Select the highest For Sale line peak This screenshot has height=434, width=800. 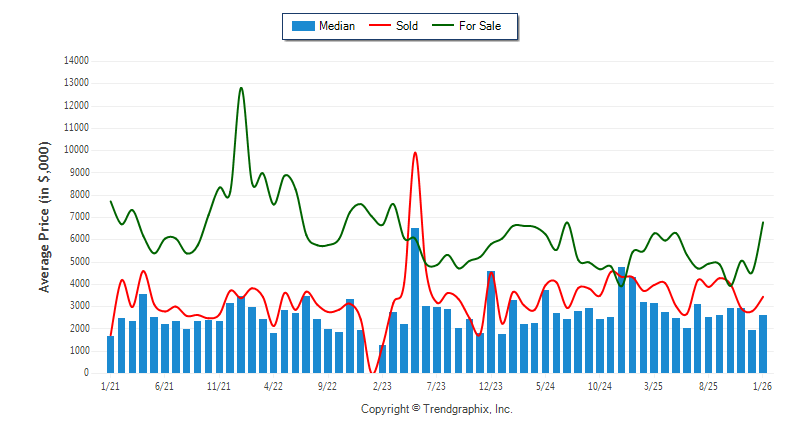pos(241,88)
